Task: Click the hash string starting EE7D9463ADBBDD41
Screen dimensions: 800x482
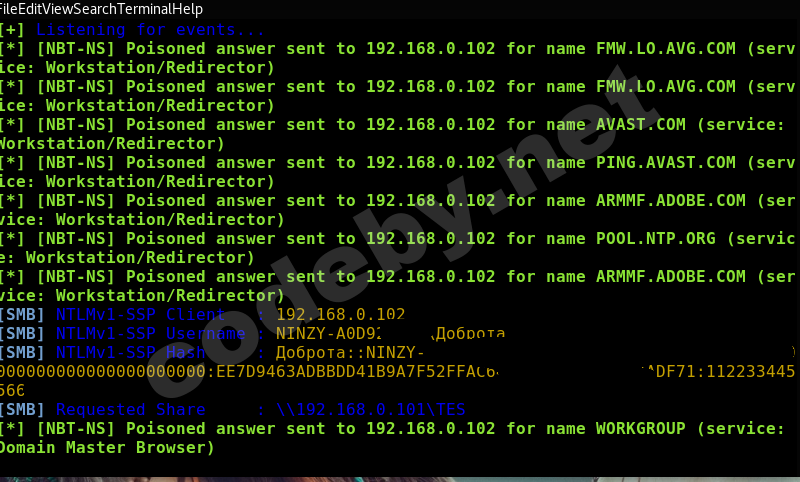Action: [357, 372]
